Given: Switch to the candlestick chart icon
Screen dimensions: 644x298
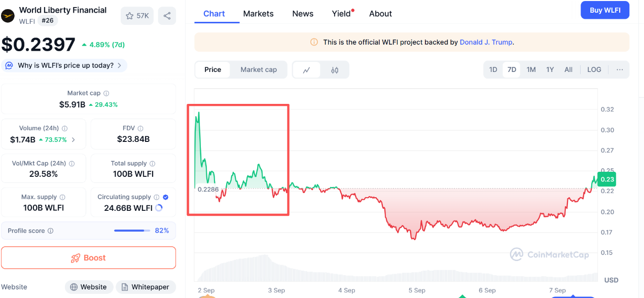Looking at the screenshot, I should point(335,70).
